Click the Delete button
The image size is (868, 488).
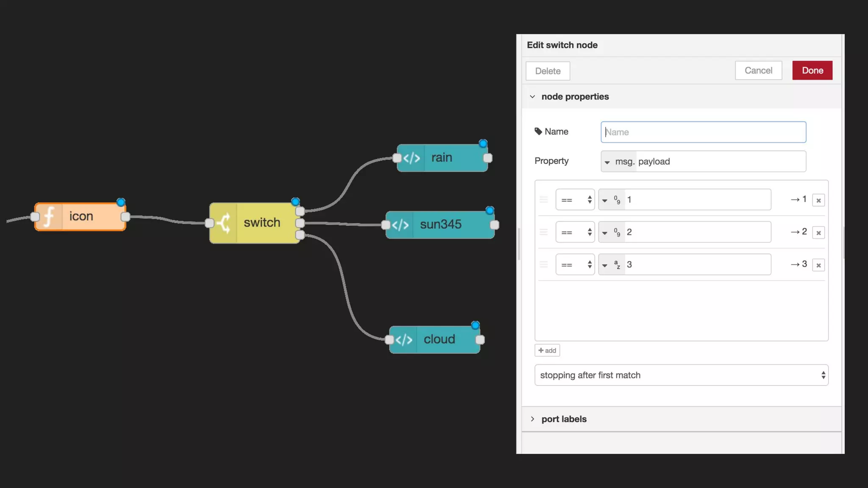548,71
